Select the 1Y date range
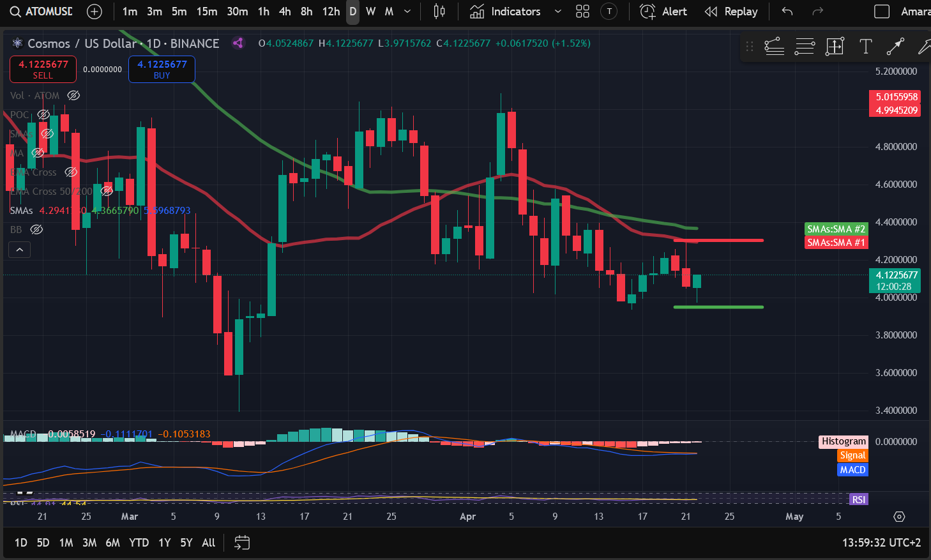The width and height of the screenshot is (931, 560). [164, 543]
